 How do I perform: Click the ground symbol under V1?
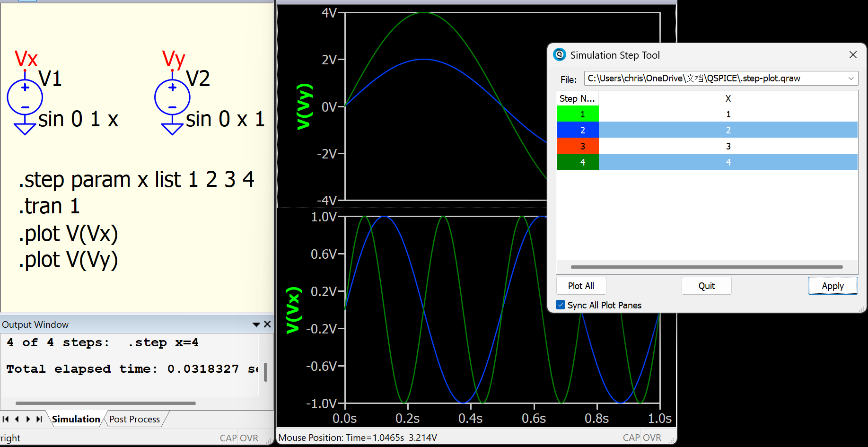[25, 129]
